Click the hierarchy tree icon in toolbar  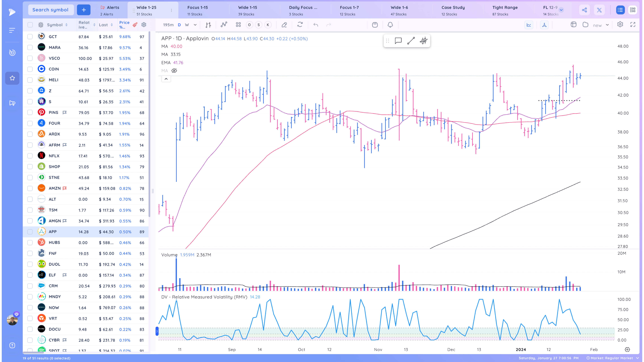pyautogui.click(x=544, y=25)
